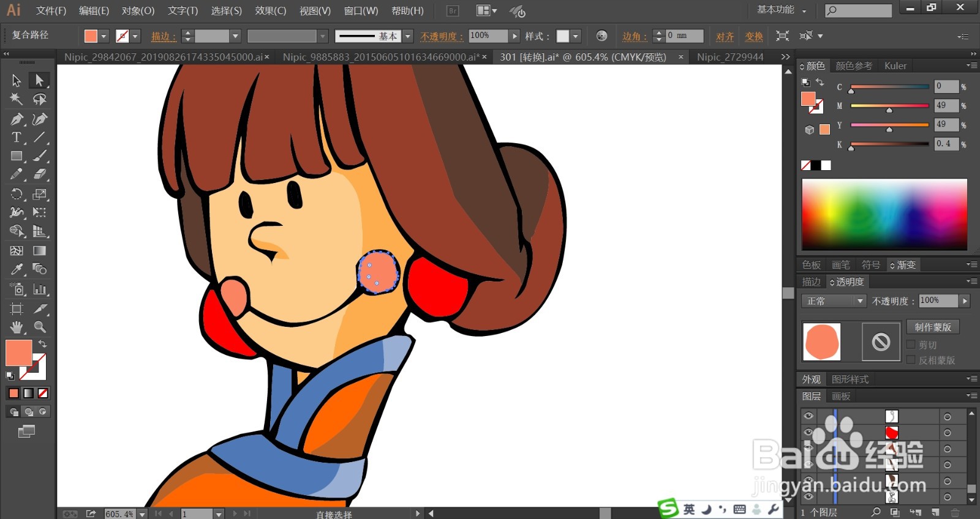Open the 基本功能 workspace dropdown
Viewport: 980px width, 519px height.
tap(782, 10)
